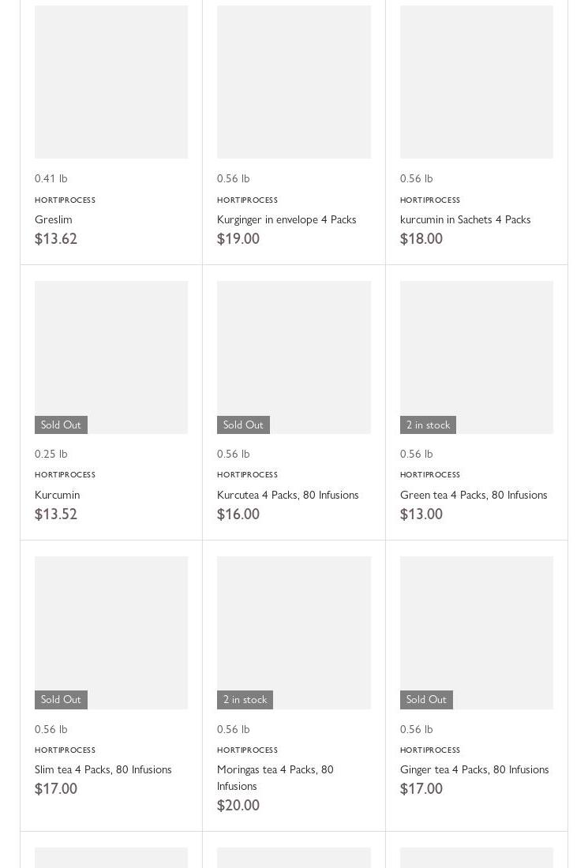
Task: Click Green tea 4 Packs, 80 Infusions
Action: pos(474,495)
